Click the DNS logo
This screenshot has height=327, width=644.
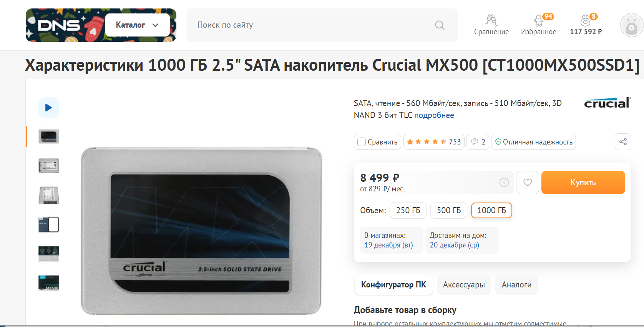coord(59,25)
